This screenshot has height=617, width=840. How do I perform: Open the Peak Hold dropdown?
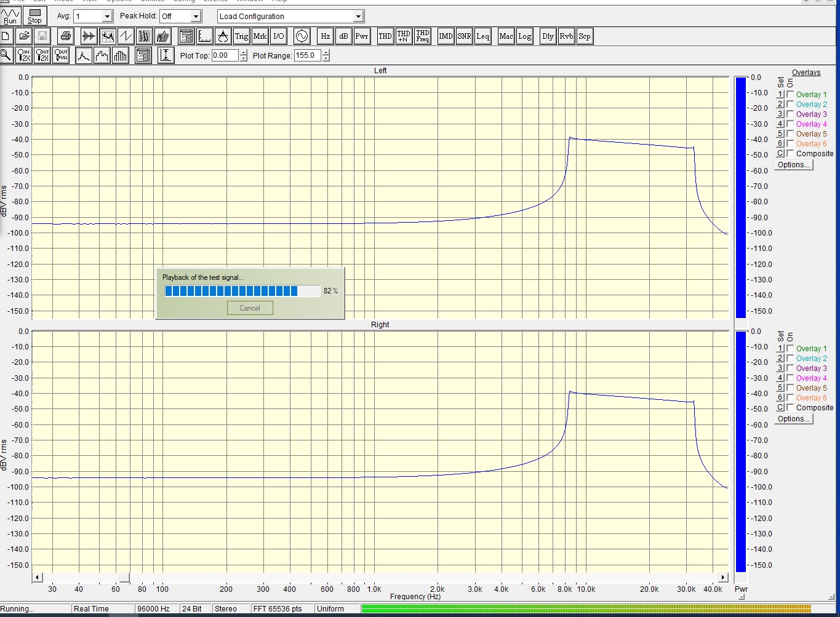tap(196, 17)
